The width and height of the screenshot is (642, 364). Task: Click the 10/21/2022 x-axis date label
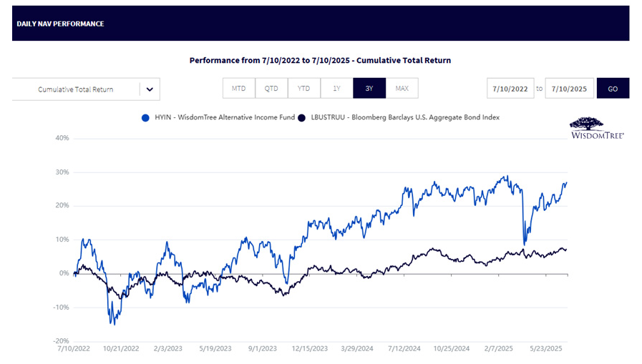coord(121,349)
